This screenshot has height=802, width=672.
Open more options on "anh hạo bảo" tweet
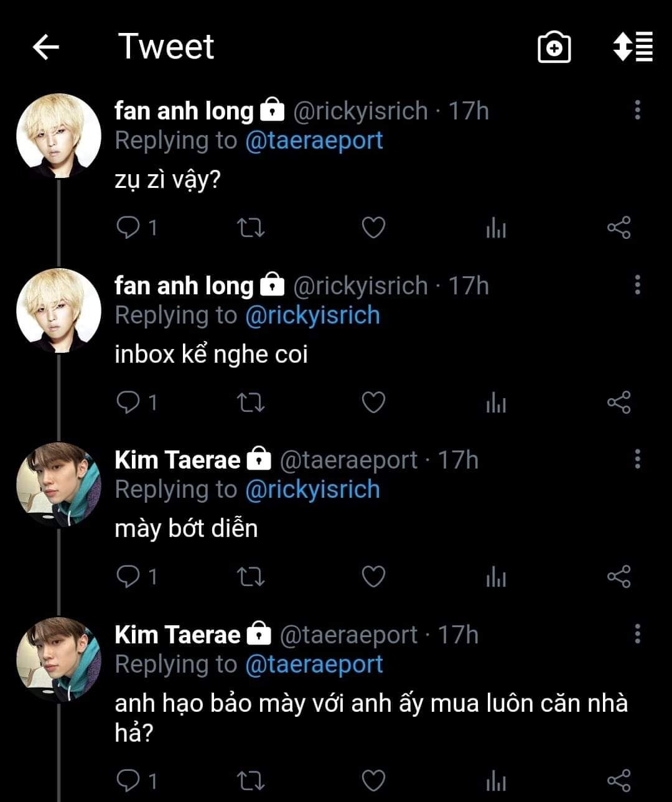point(637,634)
